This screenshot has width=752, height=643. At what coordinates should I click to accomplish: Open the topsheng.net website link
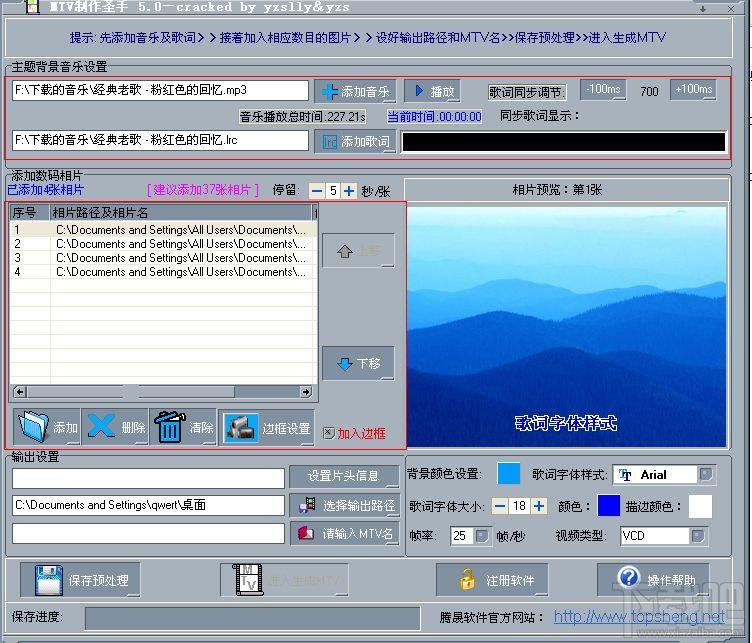[639, 616]
